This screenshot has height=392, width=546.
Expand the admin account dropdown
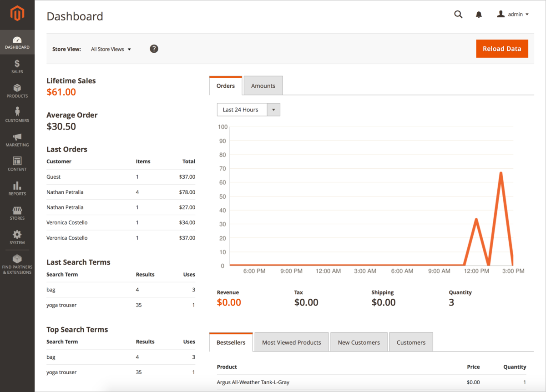tap(513, 14)
